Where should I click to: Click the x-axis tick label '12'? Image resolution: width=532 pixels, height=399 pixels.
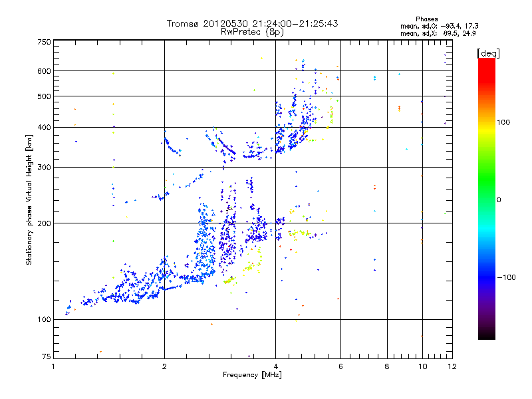[452, 366]
